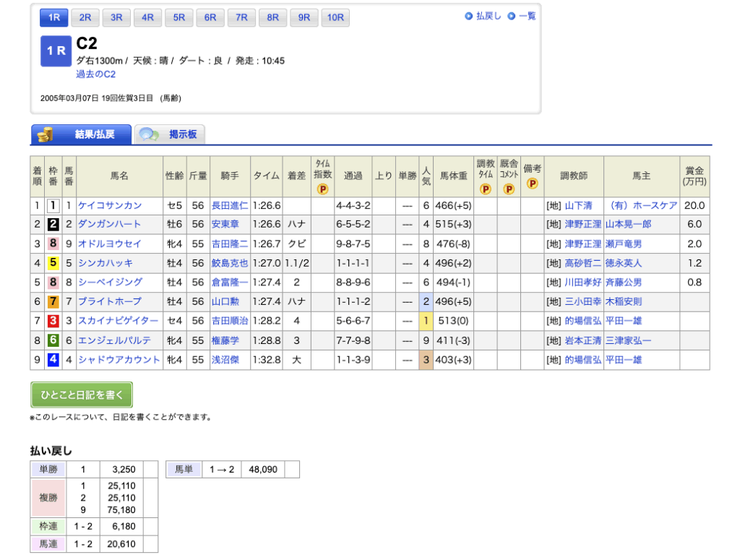Click frame number 8 badge for シーペイジング
Viewport: 740px width, 560px height.
[x=53, y=282]
